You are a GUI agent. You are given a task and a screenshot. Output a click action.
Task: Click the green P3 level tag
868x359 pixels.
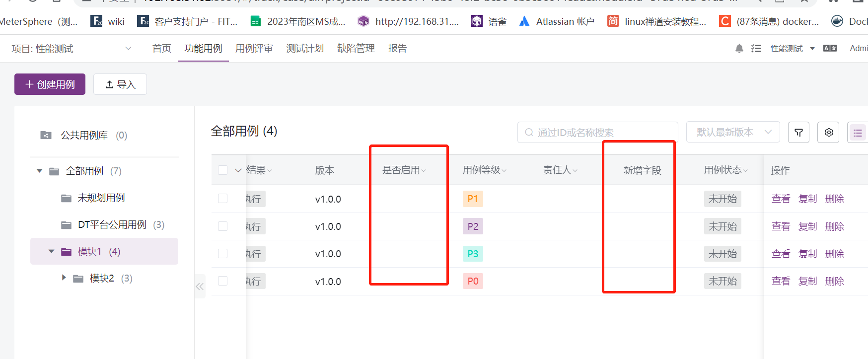tap(473, 254)
